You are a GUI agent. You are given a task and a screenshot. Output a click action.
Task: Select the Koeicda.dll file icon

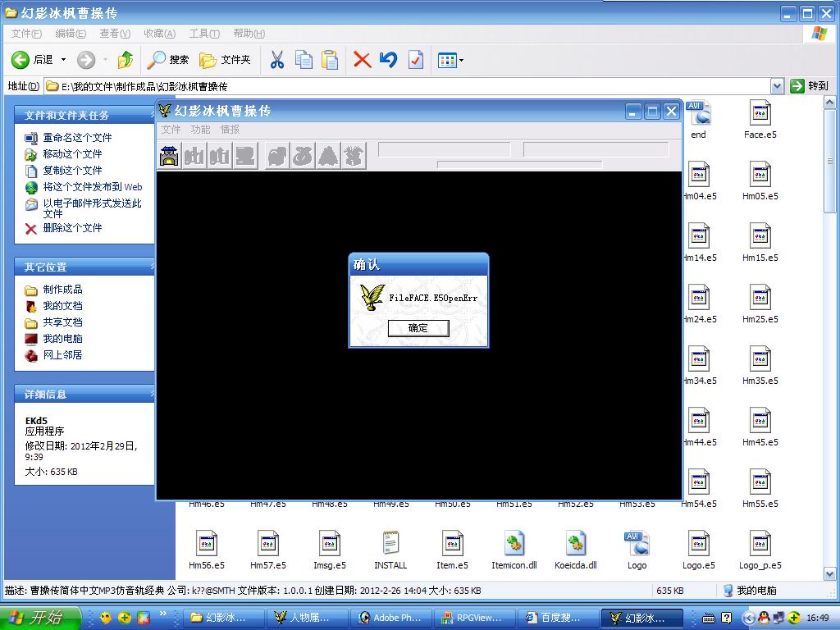(575, 544)
